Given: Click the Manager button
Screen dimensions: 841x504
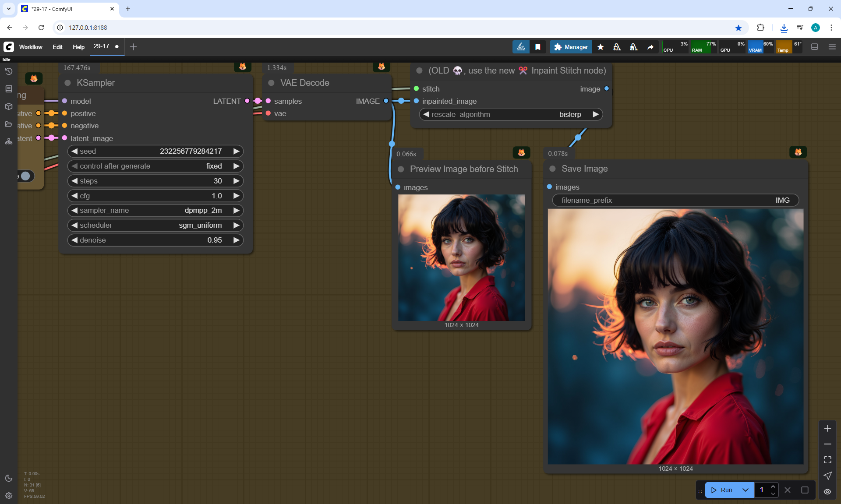Looking at the screenshot, I should (x=571, y=47).
